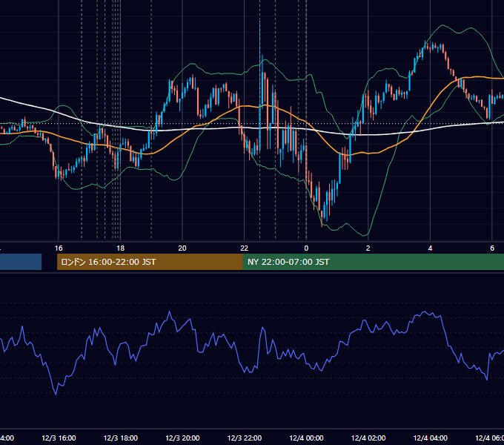Click the 12/3 18:00 date label
Viewport: 504px width, 445px height.
click(x=121, y=438)
